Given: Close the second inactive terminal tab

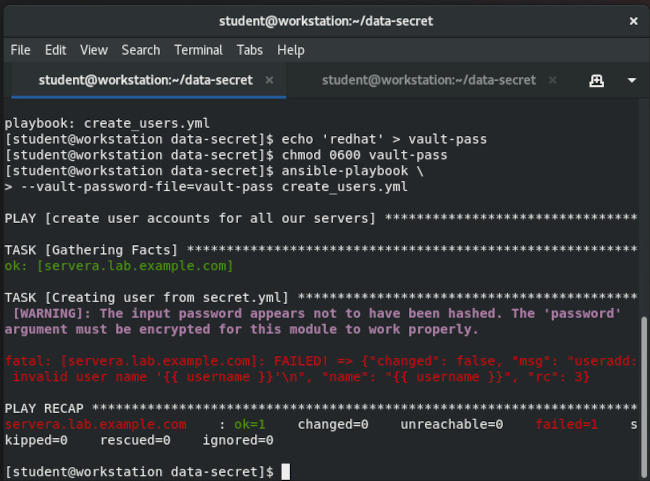Looking at the screenshot, I should coord(553,80).
